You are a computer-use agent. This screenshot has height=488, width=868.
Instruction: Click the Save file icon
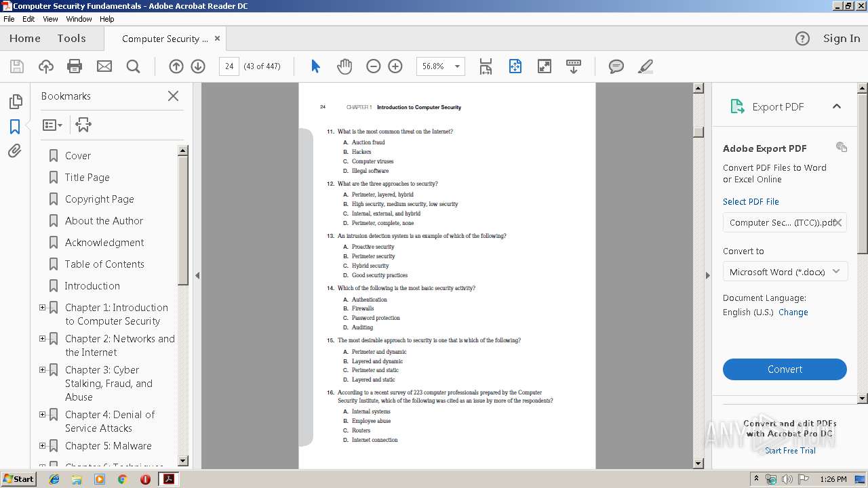[x=17, y=66]
